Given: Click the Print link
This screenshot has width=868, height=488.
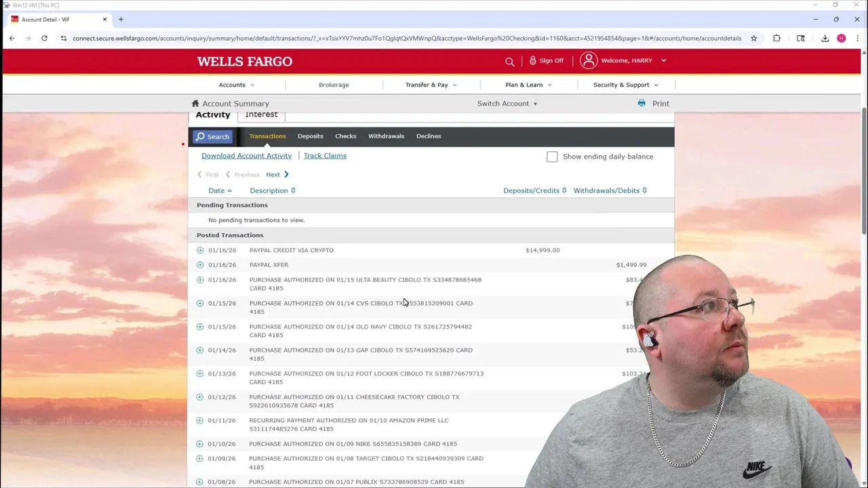Looking at the screenshot, I should tap(660, 104).
